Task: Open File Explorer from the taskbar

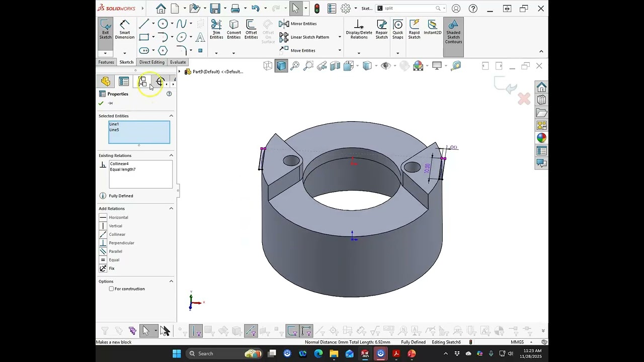Action: [x=334, y=353]
